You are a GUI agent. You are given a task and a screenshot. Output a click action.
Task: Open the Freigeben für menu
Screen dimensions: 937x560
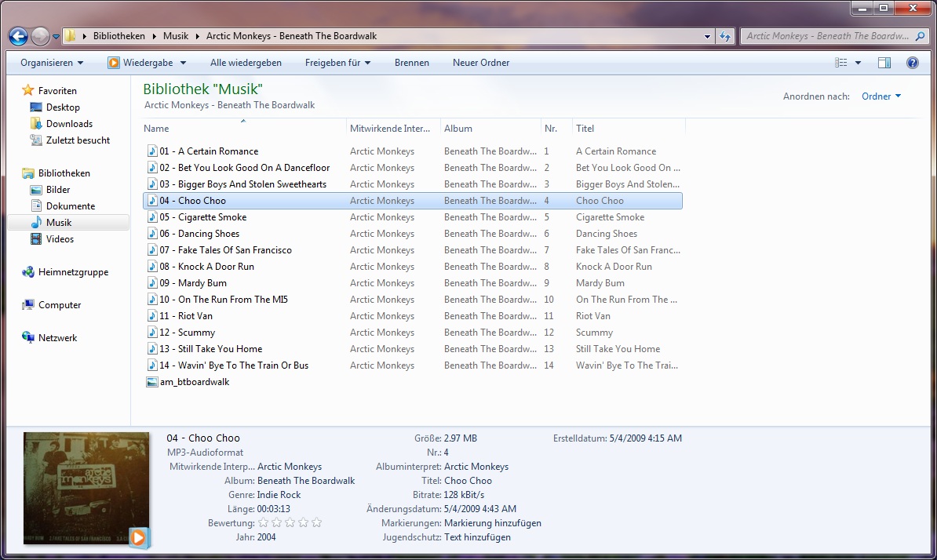(x=337, y=63)
